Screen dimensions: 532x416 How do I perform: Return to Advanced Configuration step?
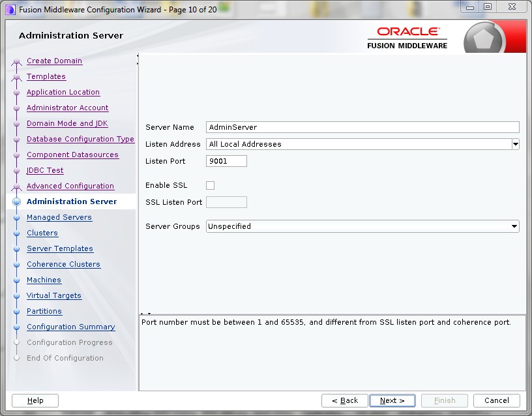point(70,186)
